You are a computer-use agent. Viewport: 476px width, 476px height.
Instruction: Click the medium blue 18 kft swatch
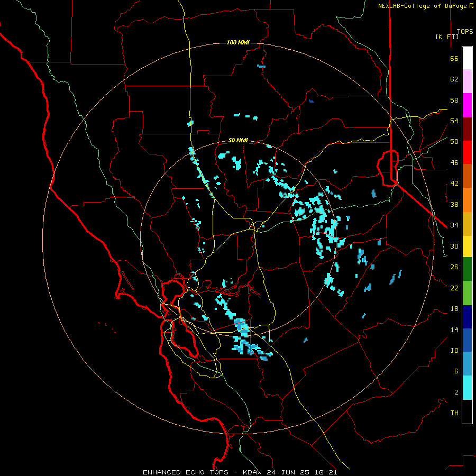pyautogui.click(x=467, y=340)
